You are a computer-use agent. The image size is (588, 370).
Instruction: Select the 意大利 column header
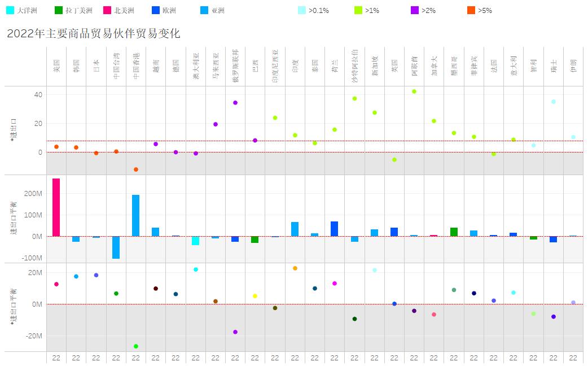point(514,66)
